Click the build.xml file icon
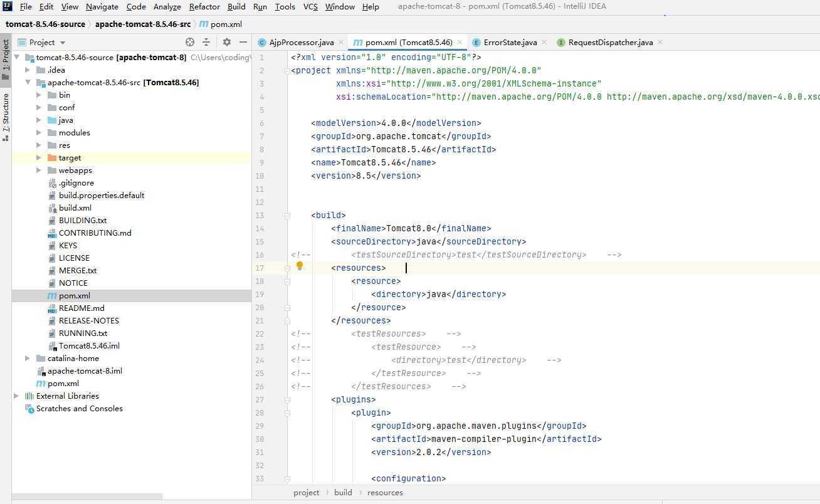The height and width of the screenshot is (504, 820). 52,207
